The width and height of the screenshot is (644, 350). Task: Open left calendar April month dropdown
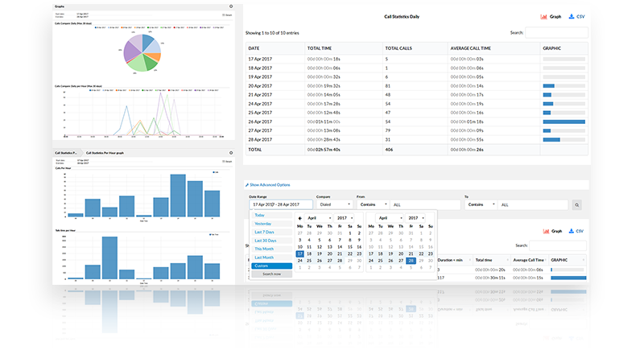click(x=318, y=218)
